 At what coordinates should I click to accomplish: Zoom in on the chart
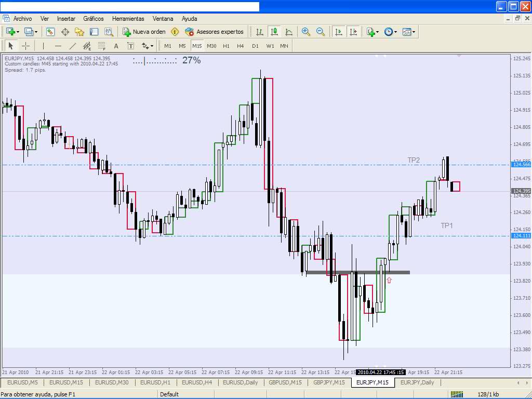pyautogui.click(x=305, y=32)
